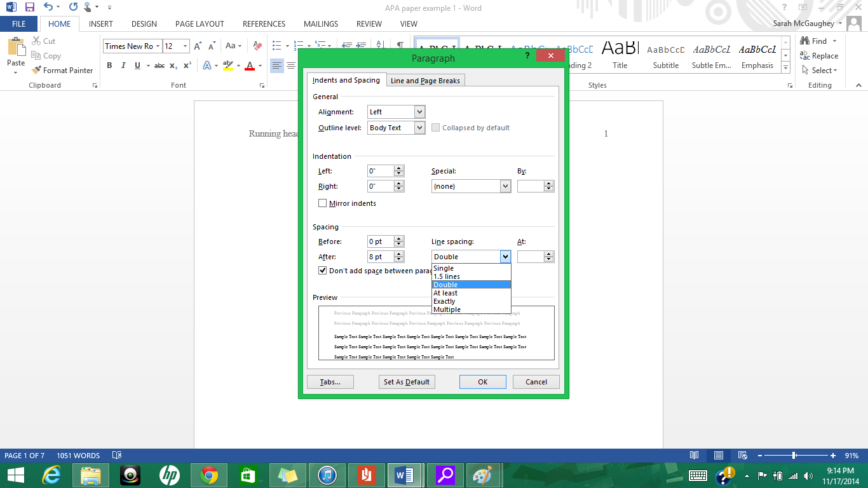Open the Tabs dialog
The height and width of the screenshot is (488, 868).
click(330, 381)
